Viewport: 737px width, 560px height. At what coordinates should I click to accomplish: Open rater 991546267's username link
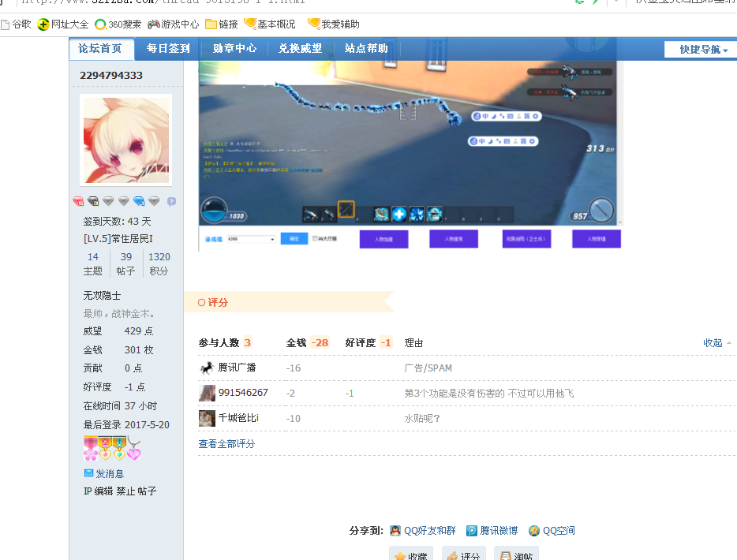tap(243, 393)
